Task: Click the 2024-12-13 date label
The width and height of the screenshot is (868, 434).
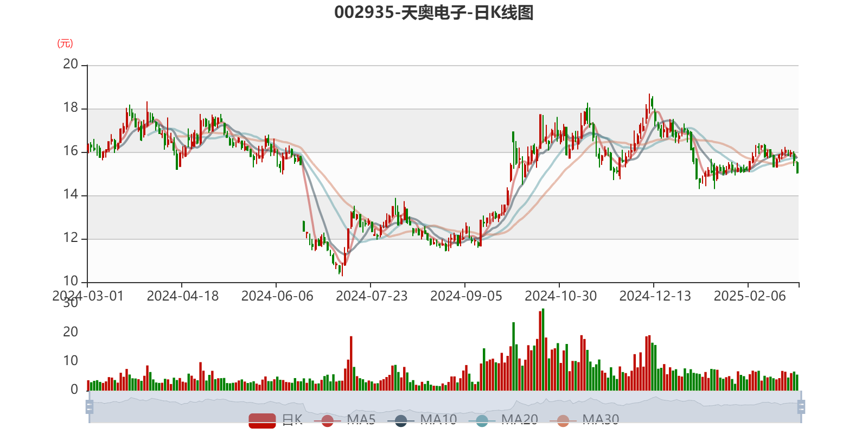Action: coord(655,296)
